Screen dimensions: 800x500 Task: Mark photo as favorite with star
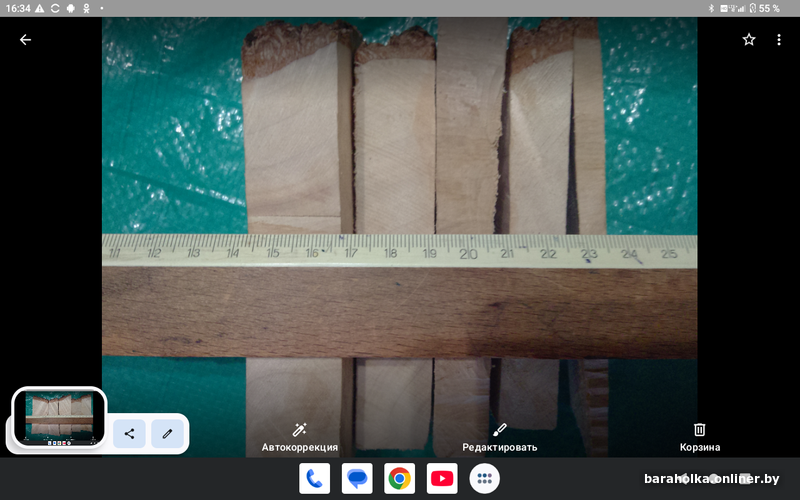[748, 40]
